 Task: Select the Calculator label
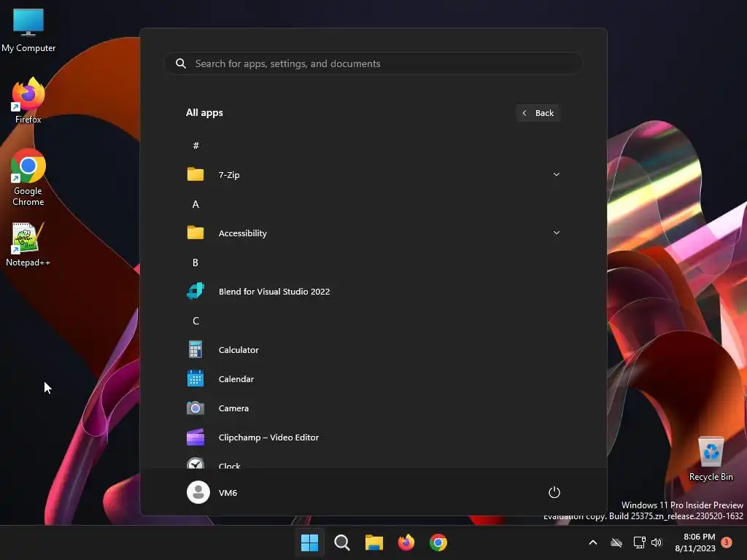pos(239,349)
